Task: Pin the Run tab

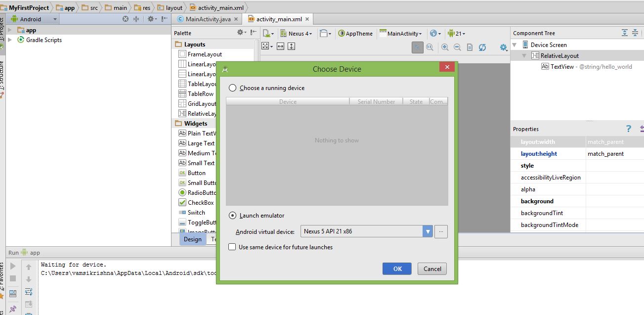Action: click(x=13, y=309)
